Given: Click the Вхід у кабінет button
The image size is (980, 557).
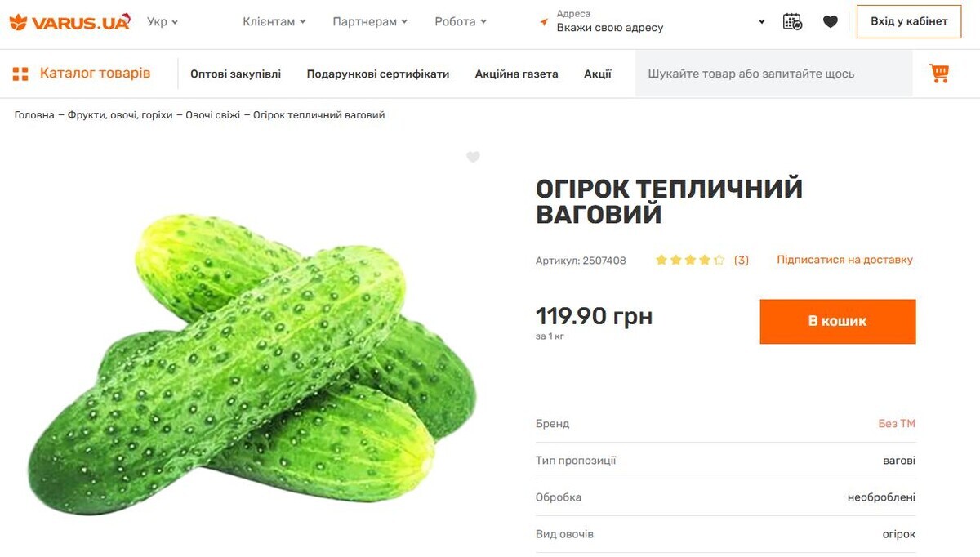Looking at the screenshot, I should [909, 21].
